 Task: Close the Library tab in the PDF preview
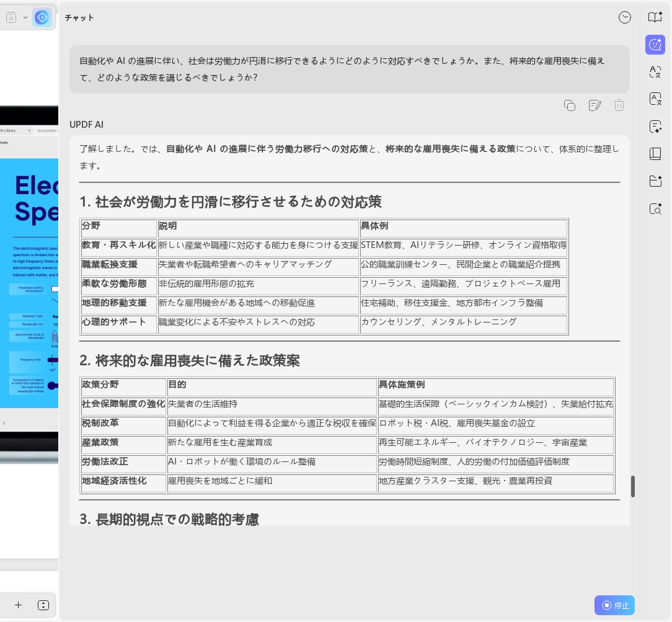pos(29,130)
